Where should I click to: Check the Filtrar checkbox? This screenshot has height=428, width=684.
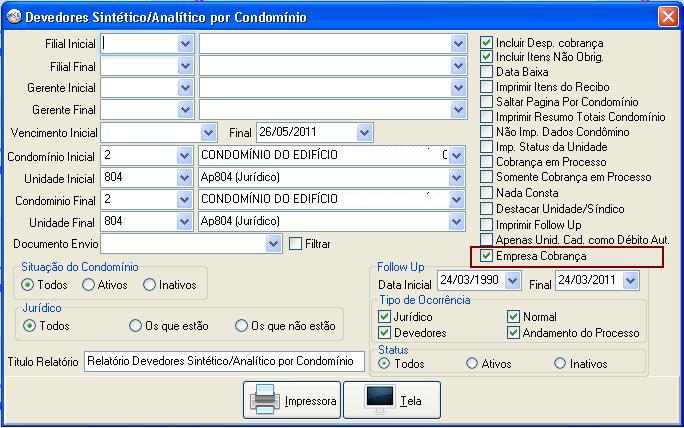tap(295, 243)
